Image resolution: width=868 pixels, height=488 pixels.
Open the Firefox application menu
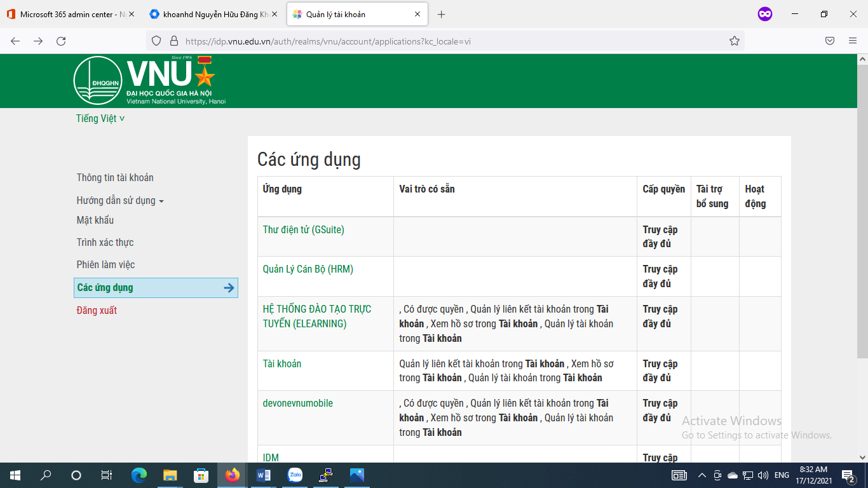click(x=852, y=40)
